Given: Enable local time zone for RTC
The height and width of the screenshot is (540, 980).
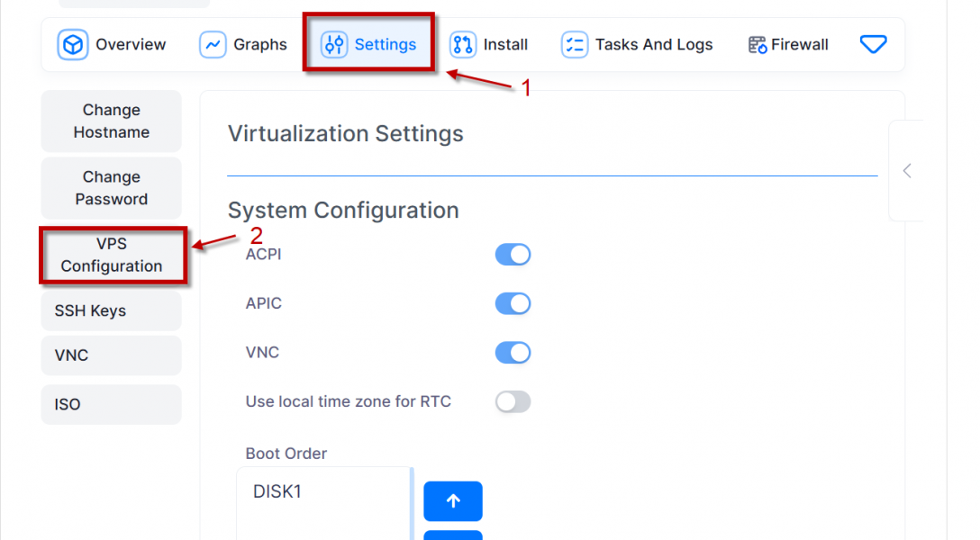Looking at the screenshot, I should point(513,401).
